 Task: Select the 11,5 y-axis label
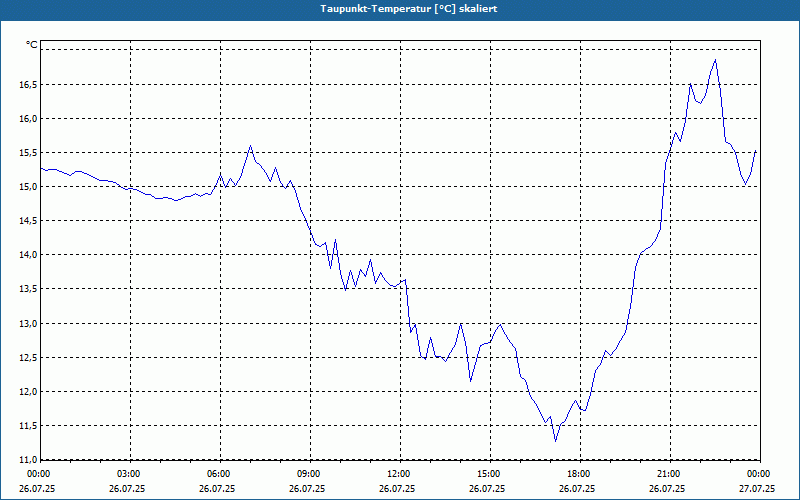point(29,426)
